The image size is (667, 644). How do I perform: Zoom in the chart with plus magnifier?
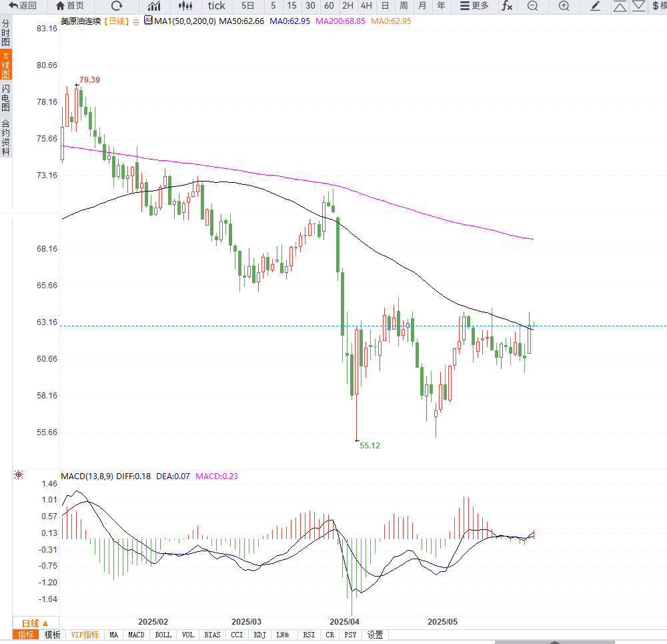tap(564, 6)
